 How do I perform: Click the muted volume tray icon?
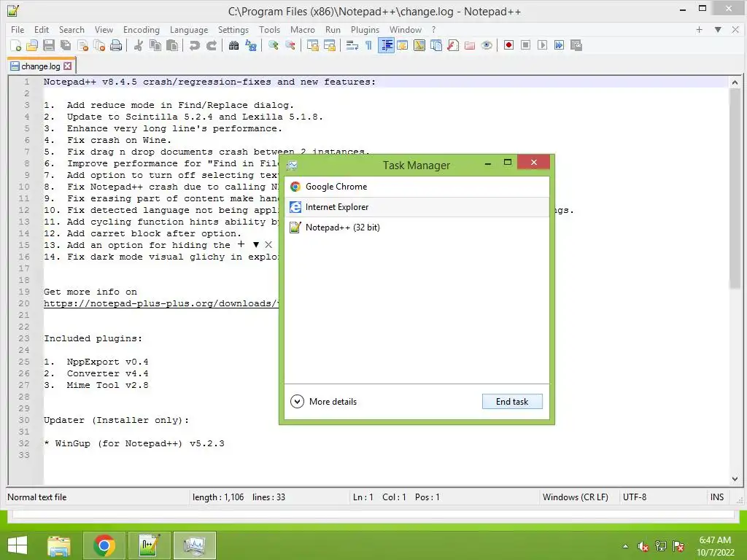pos(643,546)
